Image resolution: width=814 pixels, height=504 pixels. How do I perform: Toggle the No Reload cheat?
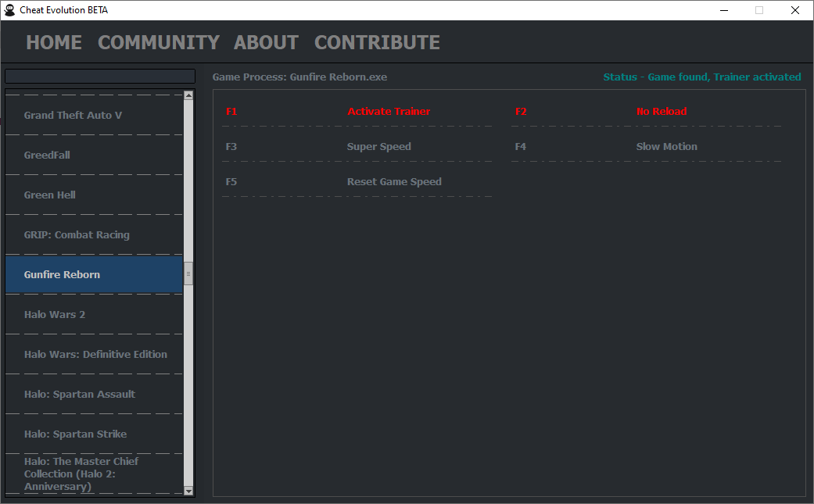(662, 112)
